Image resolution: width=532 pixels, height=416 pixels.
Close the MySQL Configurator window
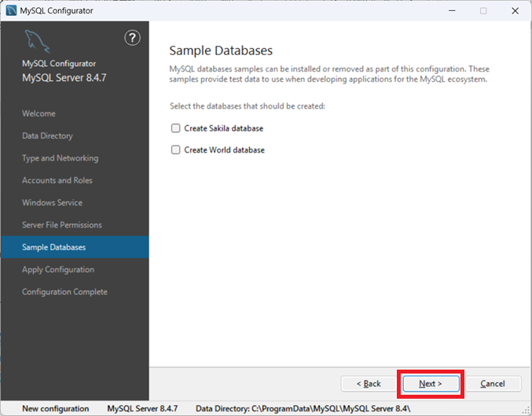pyautogui.click(x=514, y=11)
